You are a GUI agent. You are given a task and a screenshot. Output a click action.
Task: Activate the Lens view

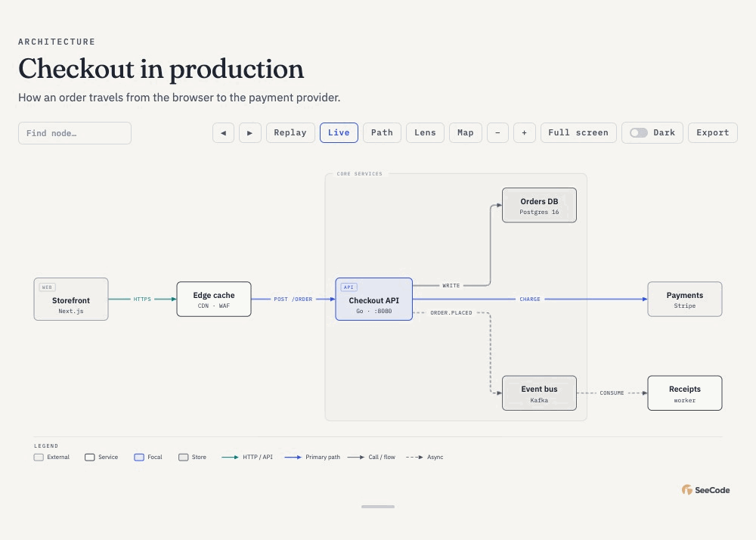pos(425,132)
